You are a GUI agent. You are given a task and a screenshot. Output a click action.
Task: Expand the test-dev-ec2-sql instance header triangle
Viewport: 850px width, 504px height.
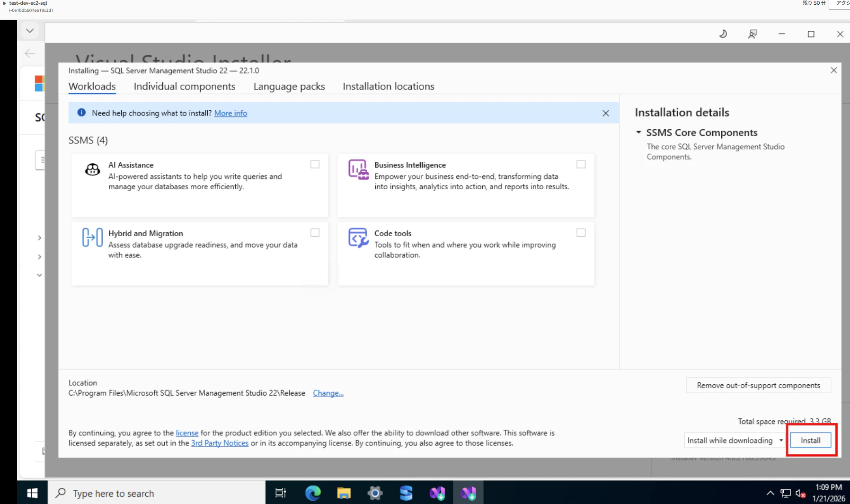point(5,3)
